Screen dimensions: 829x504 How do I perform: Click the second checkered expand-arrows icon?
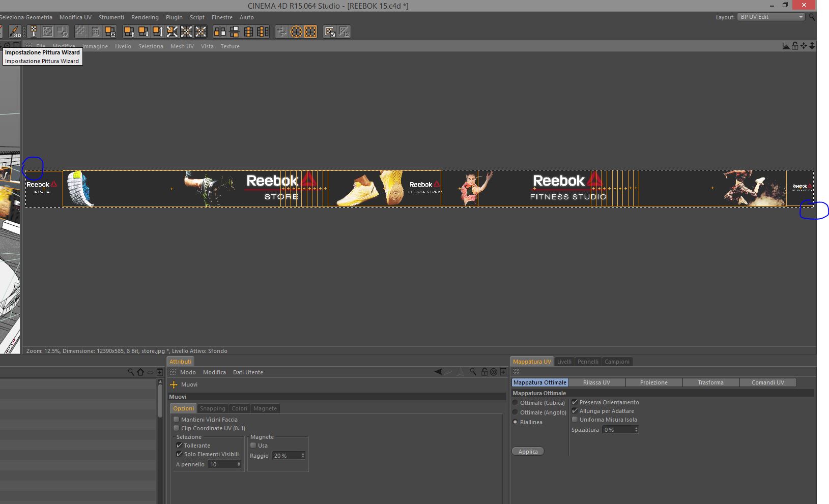point(201,32)
